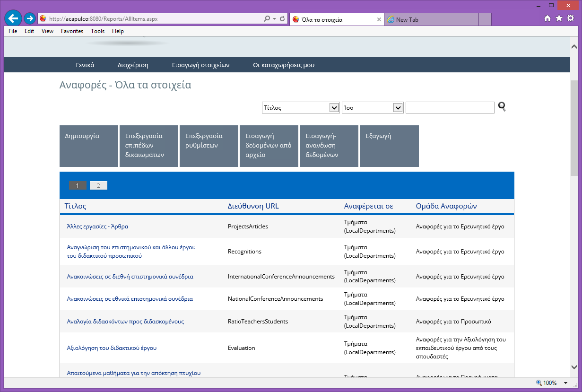The height and width of the screenshot is (392, 582).
Task: Click the refresh icon in the address bar
Action: pos(282,19)
